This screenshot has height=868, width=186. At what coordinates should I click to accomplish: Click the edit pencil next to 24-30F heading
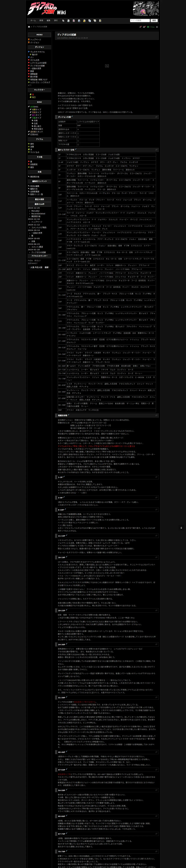(x=66, y=644)
